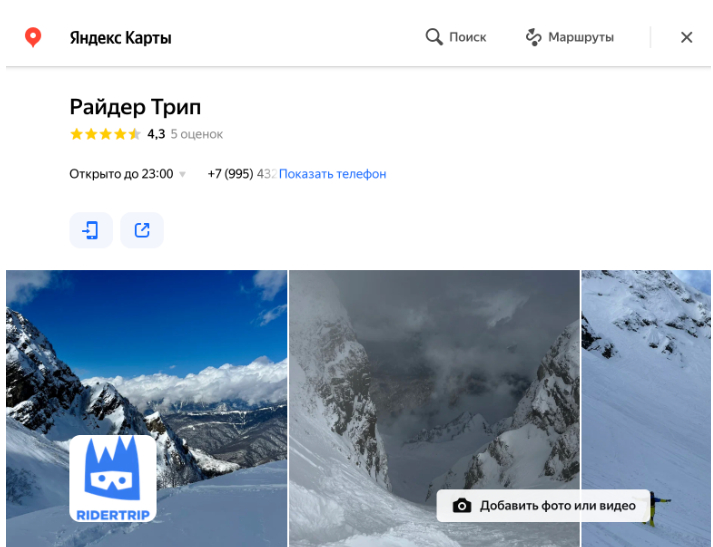Click the send-to-phone icon button
The image size is (713, 547).
point(91,230)
